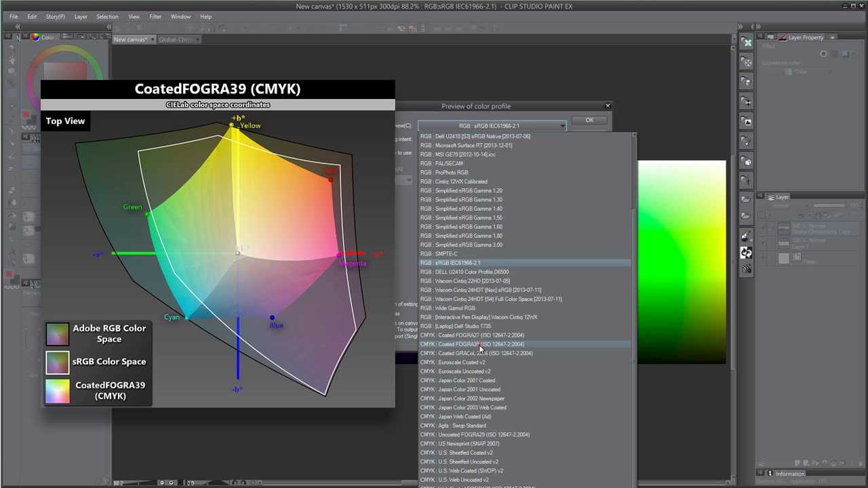Select the Layer panel tab
The height and width of the screenshot is (488, 868).
(x=777, y=197)
